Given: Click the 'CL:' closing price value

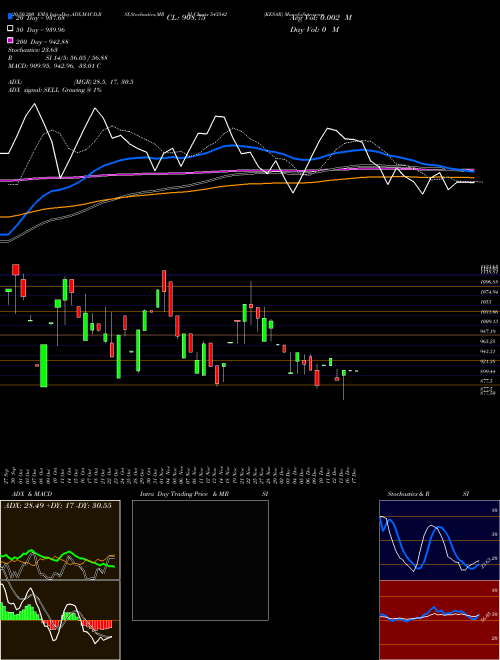Looking at the screenshot, I should click(186, 18).
